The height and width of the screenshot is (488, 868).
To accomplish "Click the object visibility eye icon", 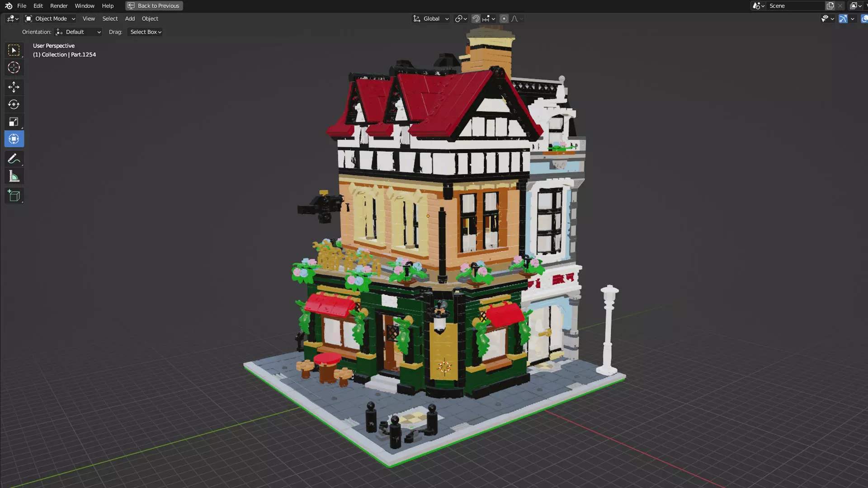I will [827, 19].
